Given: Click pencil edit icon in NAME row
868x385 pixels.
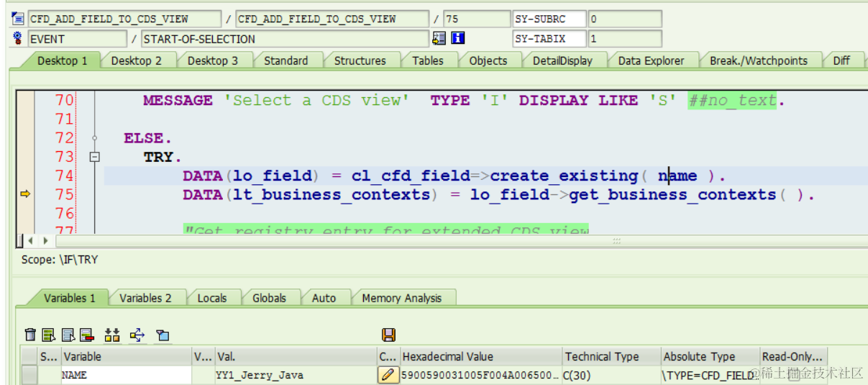Looking at the screenshot, I should (x=388, y=375).
